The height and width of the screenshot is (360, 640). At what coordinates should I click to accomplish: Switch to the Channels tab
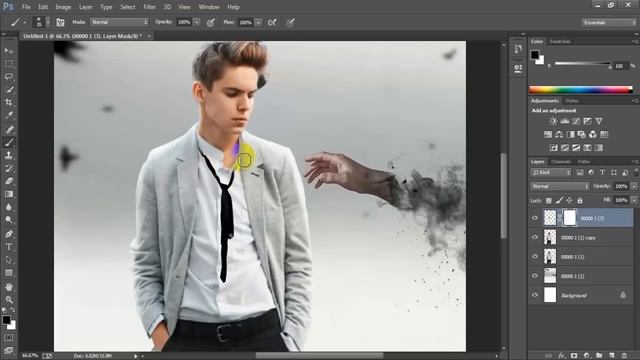click(x=561, y=162)
